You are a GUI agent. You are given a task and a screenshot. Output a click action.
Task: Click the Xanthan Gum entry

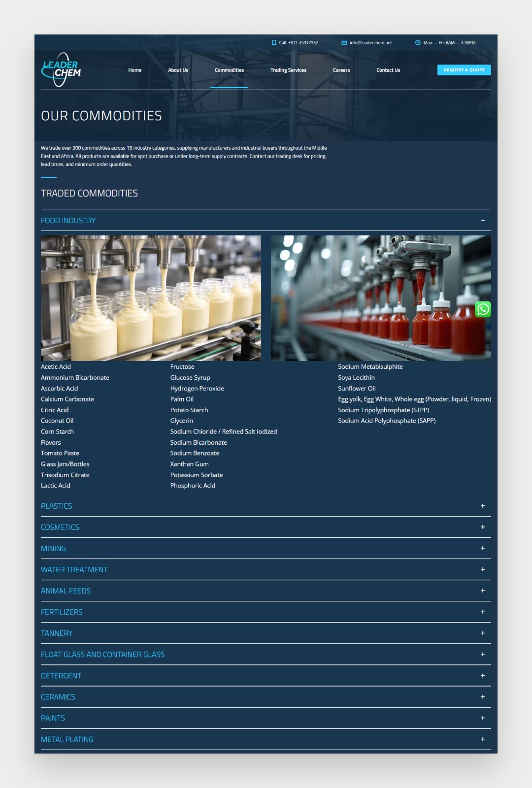click(189, 464)
